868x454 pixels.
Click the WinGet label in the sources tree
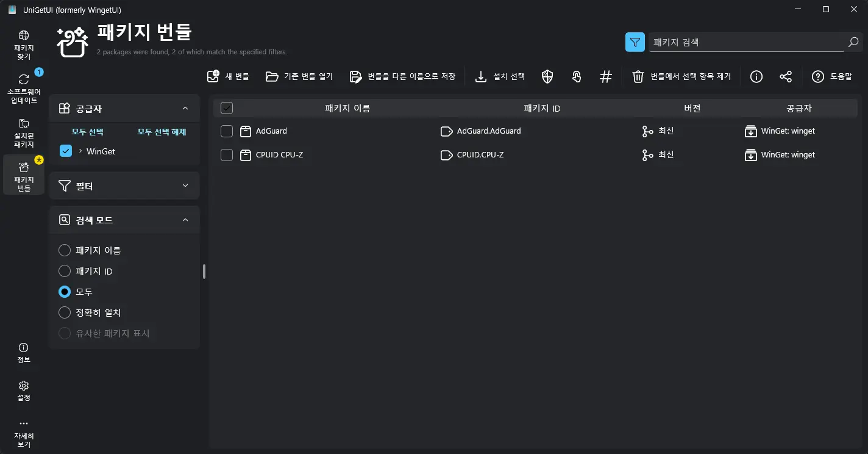tap(101, 151)
